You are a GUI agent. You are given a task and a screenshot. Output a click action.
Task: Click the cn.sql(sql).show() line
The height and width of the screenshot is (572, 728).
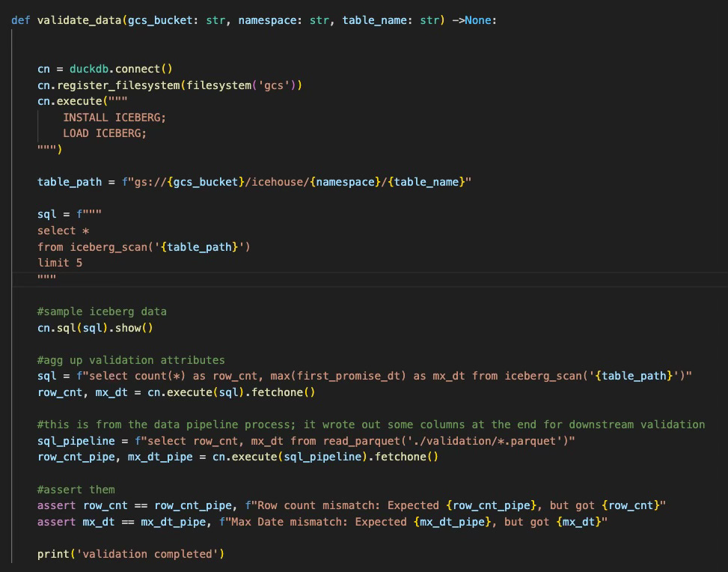click(x=95, y=328)
